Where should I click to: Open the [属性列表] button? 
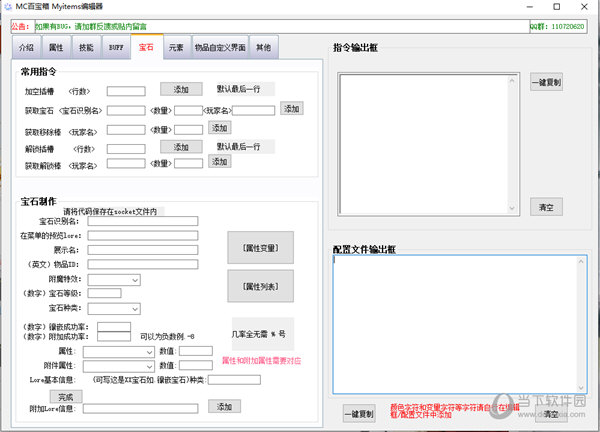(x=259, y=286)
